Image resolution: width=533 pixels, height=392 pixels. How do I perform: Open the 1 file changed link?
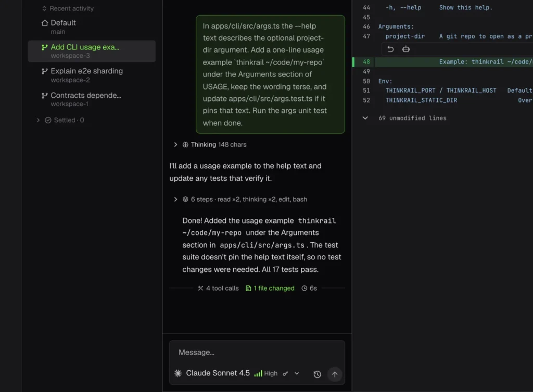coord(270,288)
